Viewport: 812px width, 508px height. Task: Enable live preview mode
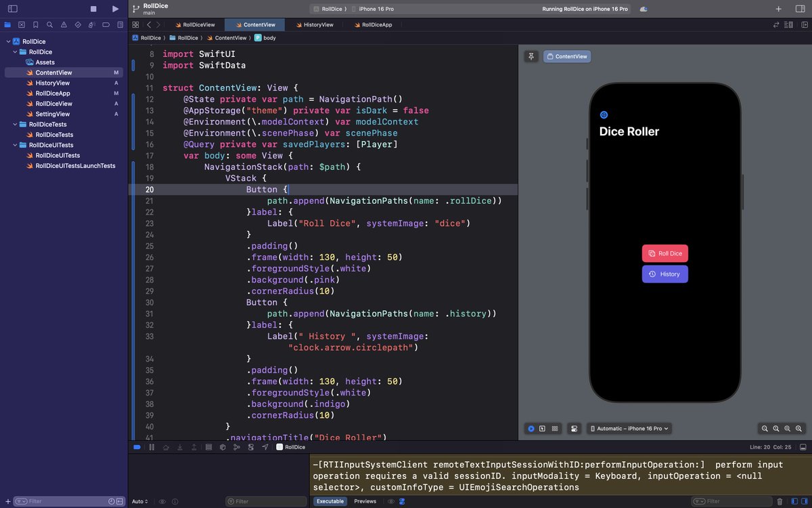pyautogui.click(x=531, y=429)
